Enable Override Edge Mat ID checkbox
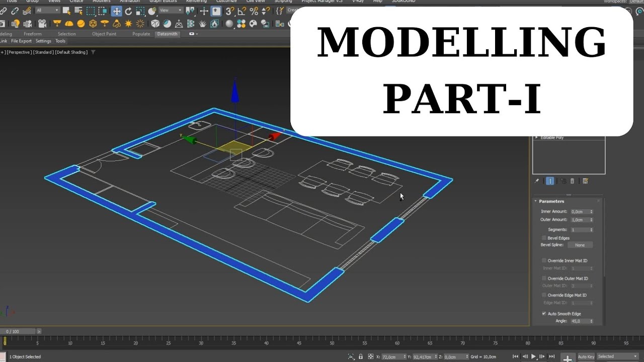644x362 pixels. coord(544,295)
